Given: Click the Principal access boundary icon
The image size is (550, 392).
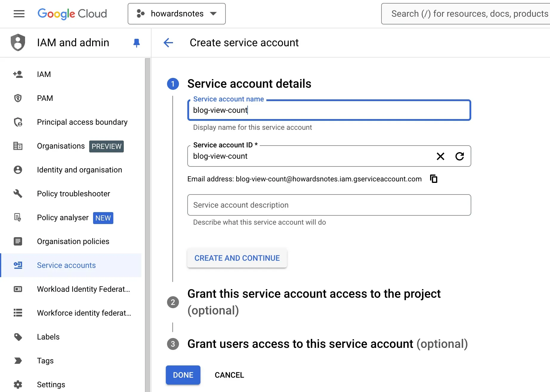Looking at the screenshot, I should click(18, 122).
